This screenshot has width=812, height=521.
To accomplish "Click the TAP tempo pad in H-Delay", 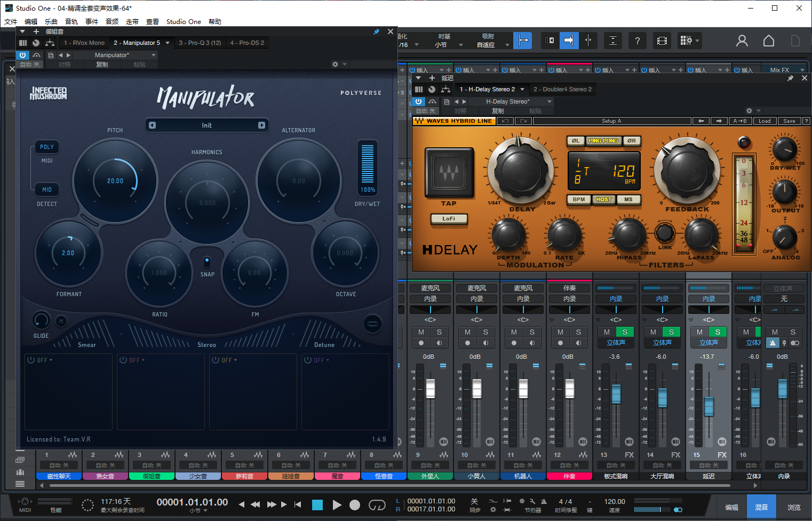I will 449,172.
